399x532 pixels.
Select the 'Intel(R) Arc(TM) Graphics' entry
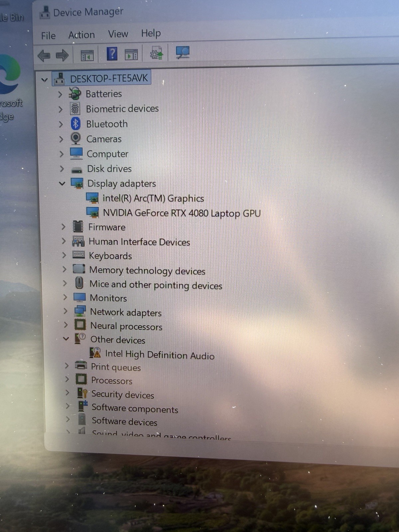153,198
